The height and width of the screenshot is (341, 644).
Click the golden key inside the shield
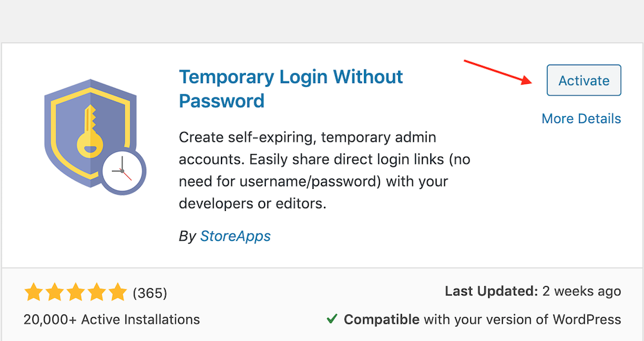click(90, 132)
